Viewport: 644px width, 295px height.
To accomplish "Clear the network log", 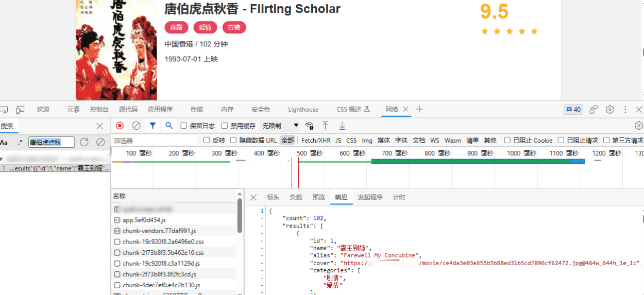I will click(136, 126).
